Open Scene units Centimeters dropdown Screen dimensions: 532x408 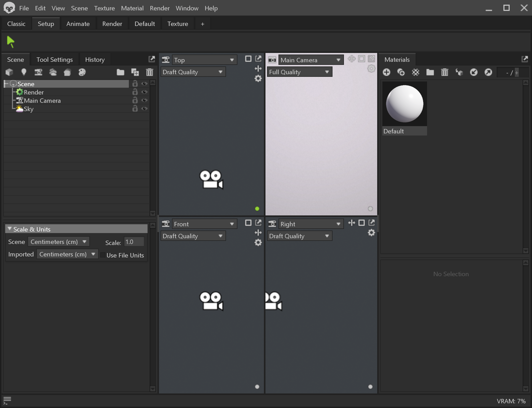click(58, 242)
